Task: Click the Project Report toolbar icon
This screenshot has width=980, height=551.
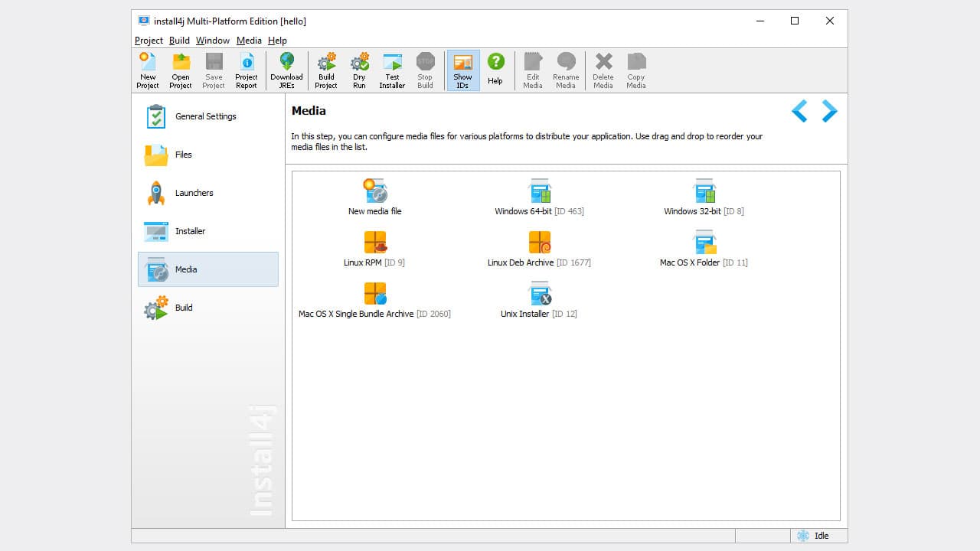Action: click(247, 70)
